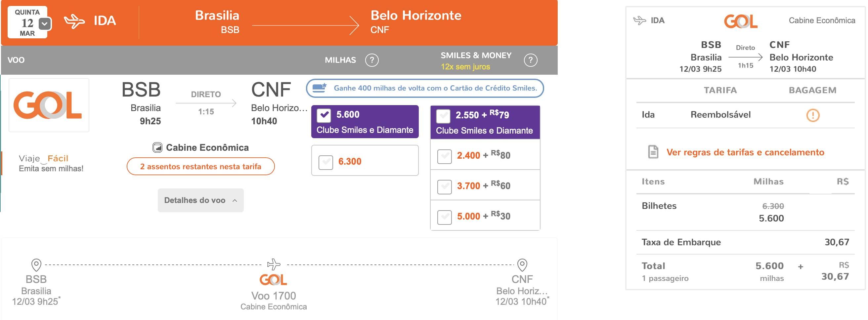This screenshot has height=320, width=868.
Task: Click the document icon beside fare rules
Action: click(x=653, y=152)
